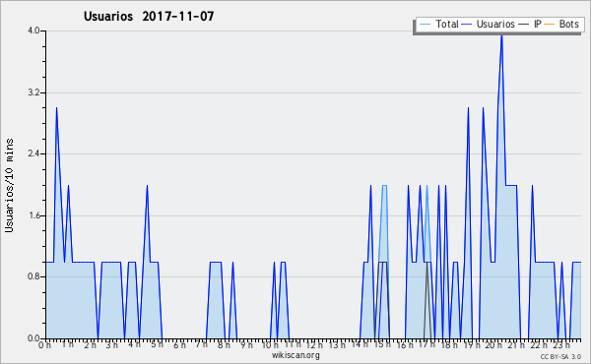
Task: Click the 'wikiscan.org' label below the axis
Action: point(295,355)
